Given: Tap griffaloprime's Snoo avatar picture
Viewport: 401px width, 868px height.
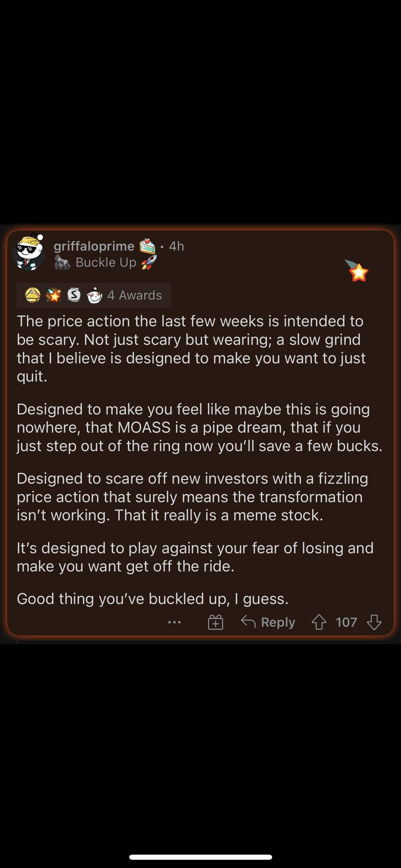Looking at the screenshot, I should coord(29,253).
